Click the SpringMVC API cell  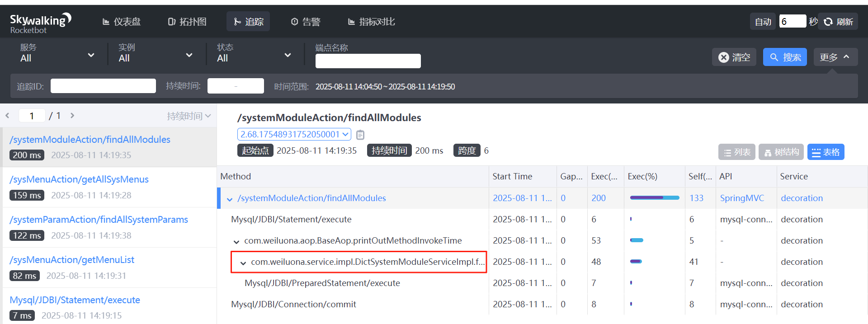click(x=742, y=198)
